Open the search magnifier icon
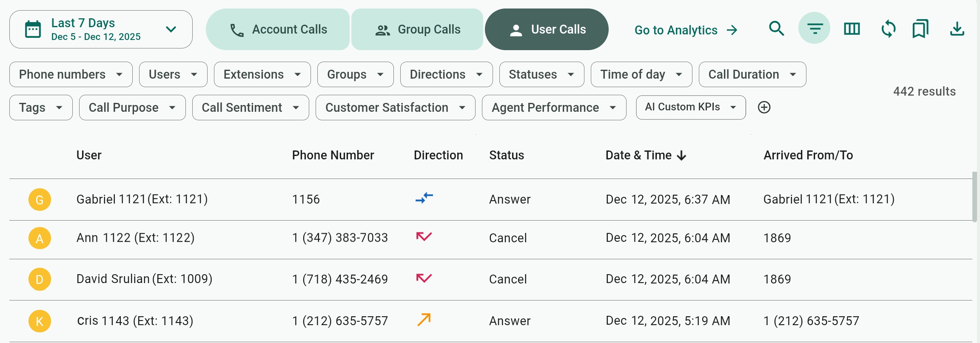The height and width of the screenshot is (343, 980). 777,29
